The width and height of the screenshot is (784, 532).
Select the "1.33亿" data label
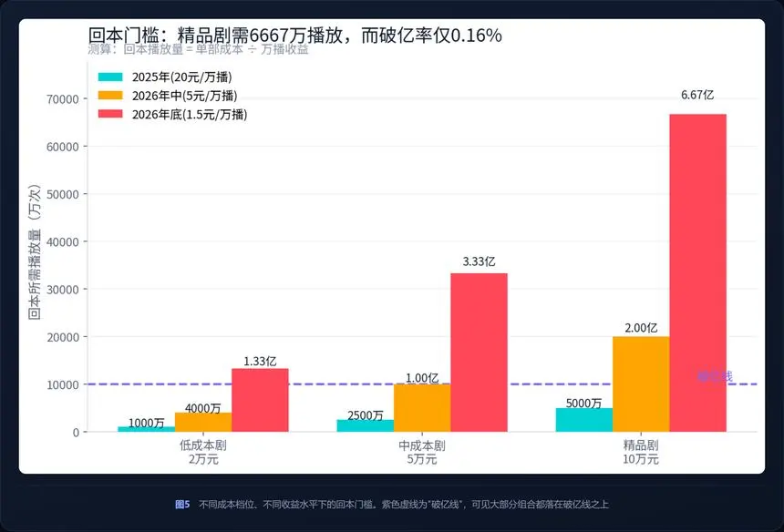pyautogui.click(x=260, y=361)
